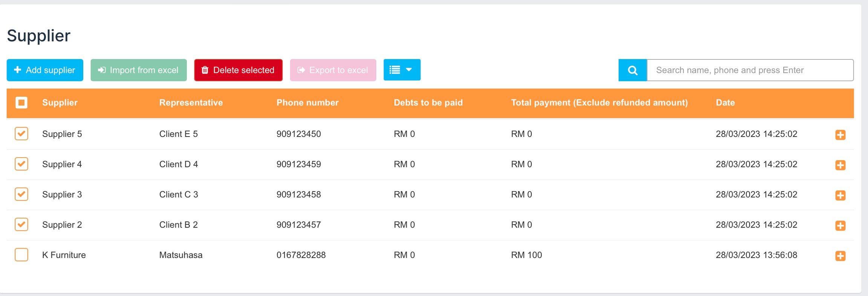Expand the Supplier 3 row plus icon
Viewport: 868px width, 296px height.
840,195
